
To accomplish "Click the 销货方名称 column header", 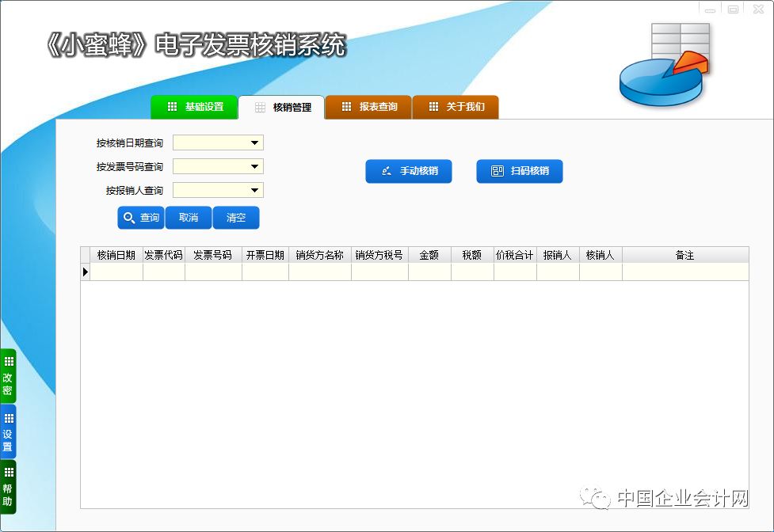I will tap(320, 255).
